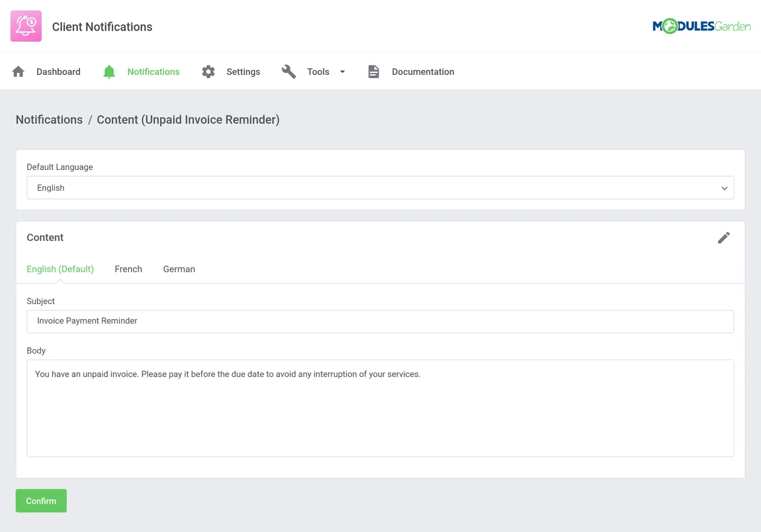Go to the Settings menu item
This screenshot has width=761, height=532.
click(243, 72)
